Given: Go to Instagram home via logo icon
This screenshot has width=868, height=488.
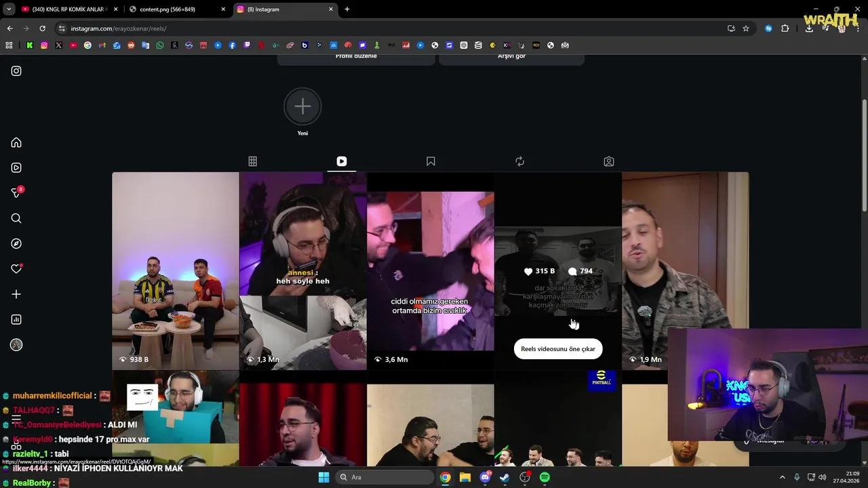Looking at the screenshot, I should [16, 71].
